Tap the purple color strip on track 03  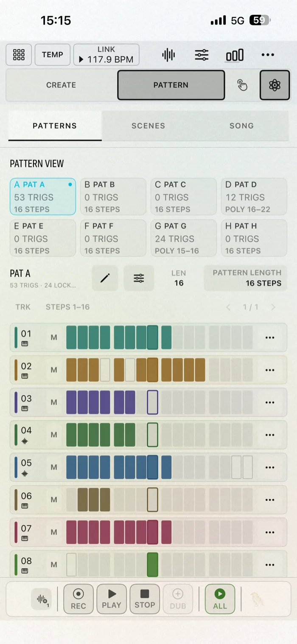(x=16, y=402)
